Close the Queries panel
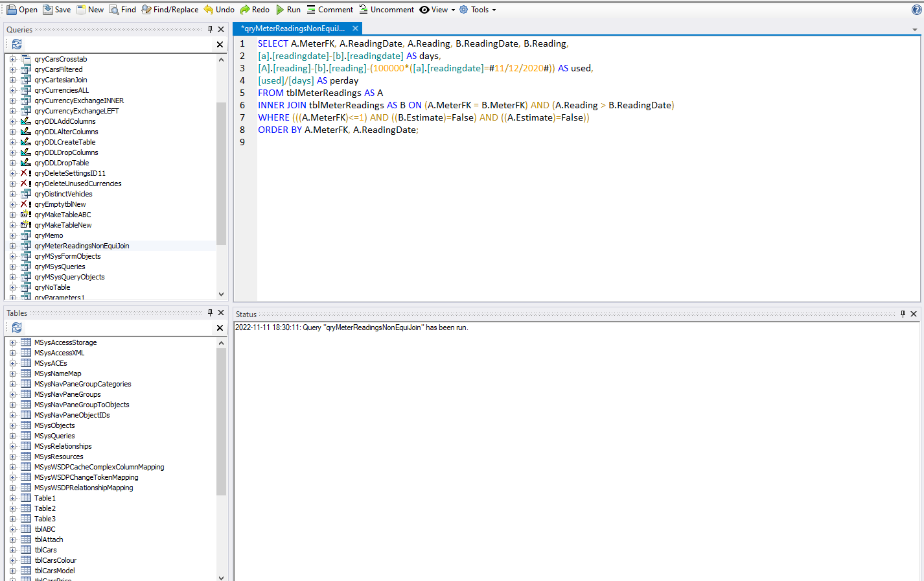The height and width of the screenshot is (581, 924). pos(221,29)
